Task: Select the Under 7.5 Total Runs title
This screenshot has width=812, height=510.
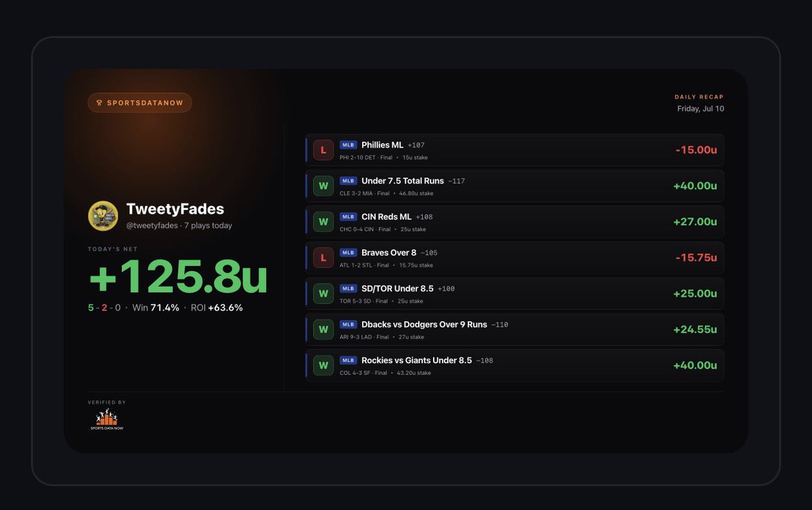Action: pyautogui.click(x=403, y=181)
